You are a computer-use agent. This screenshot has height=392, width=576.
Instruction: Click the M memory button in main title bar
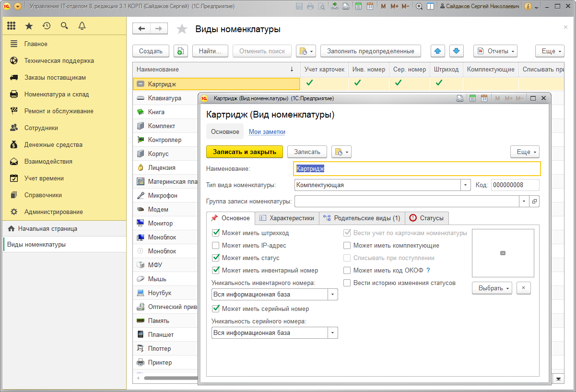pos(383,6)
